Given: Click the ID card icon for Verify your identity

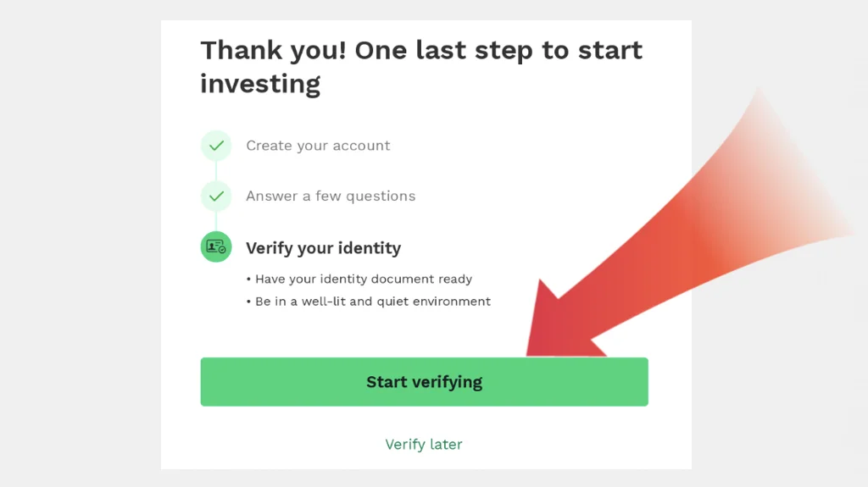Looking at the screenshot, I should click(216, 247).
